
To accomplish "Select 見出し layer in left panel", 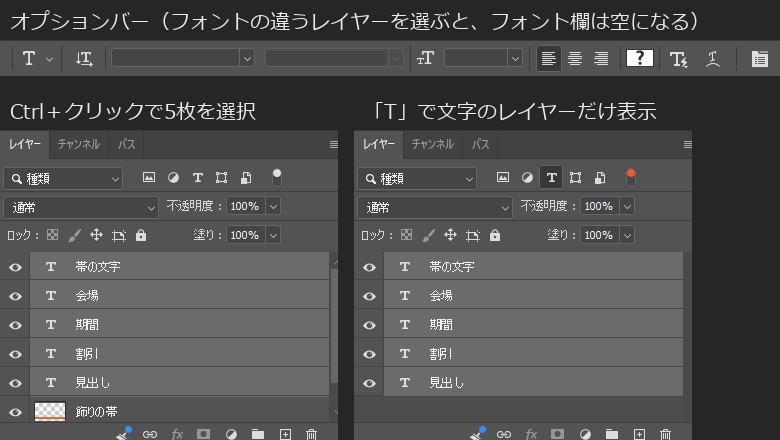I will [180, 383].
